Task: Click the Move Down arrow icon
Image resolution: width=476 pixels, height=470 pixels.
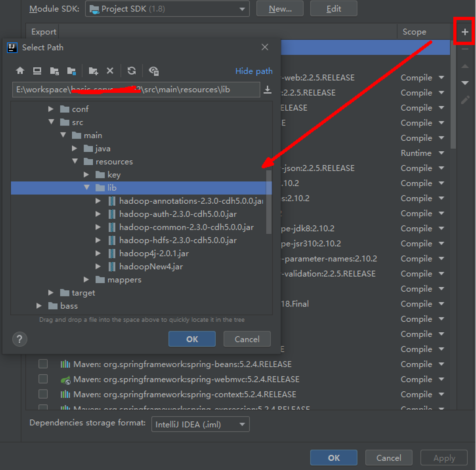Action: (x=465, y=83)
